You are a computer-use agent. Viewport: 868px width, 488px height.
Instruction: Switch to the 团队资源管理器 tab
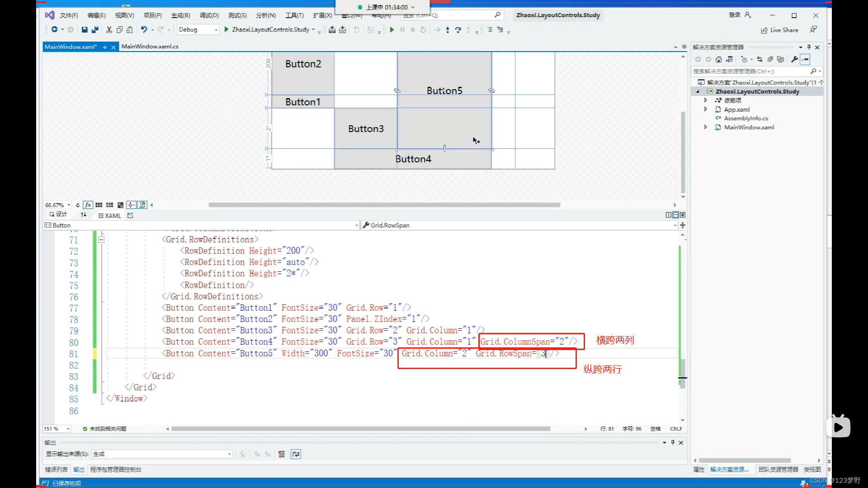click(778, 469)
